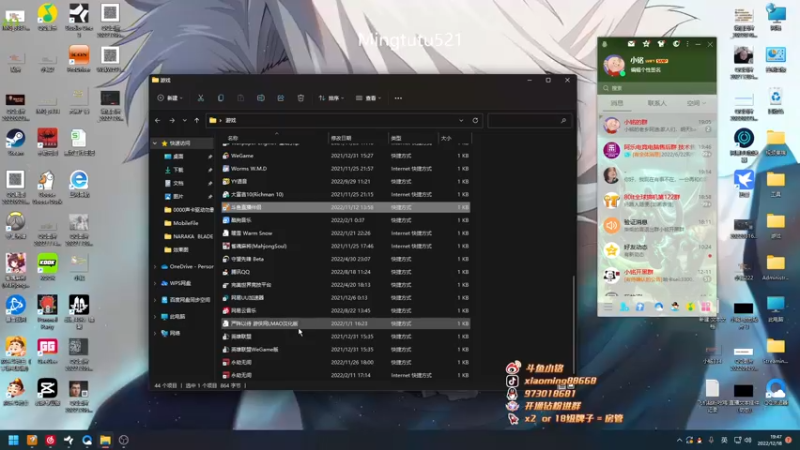Viewport: 800px width, 450px height.
Task: Click the QQ main menu hamburger icon
Action: (x=608, y=307)
